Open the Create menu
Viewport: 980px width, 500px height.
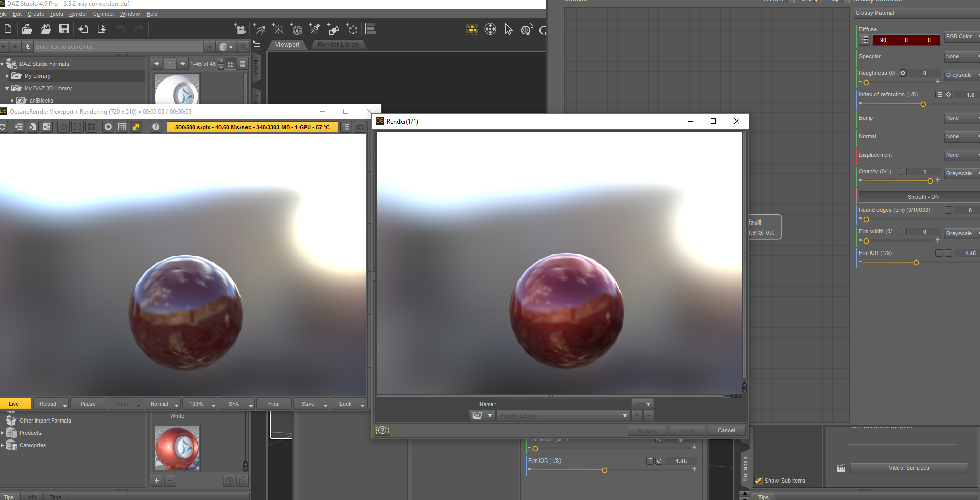[36, 14]
